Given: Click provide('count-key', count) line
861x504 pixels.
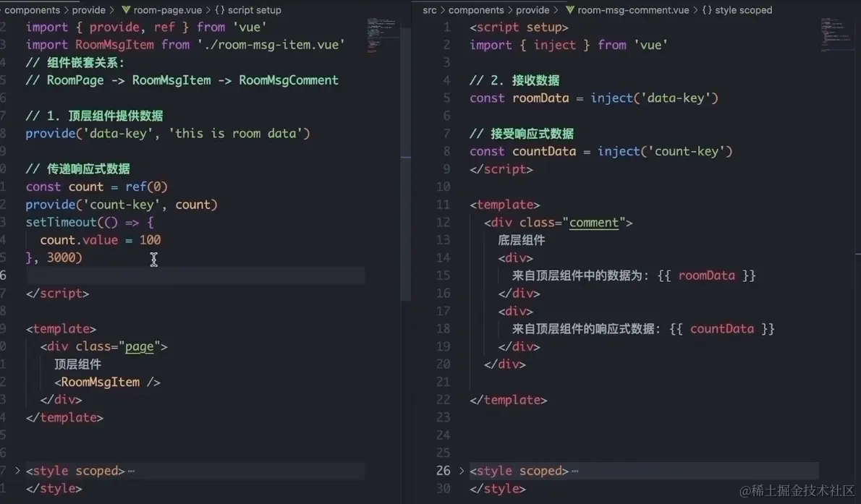Looking at the screenshot, I should click(122, 204).
